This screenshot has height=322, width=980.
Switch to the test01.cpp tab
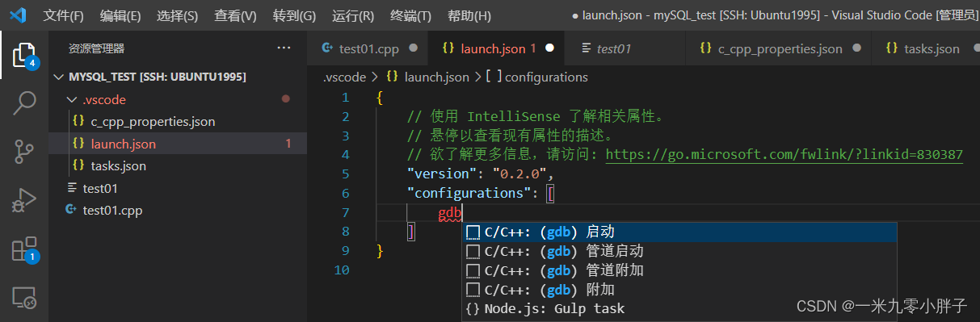(x=369, y=48)
